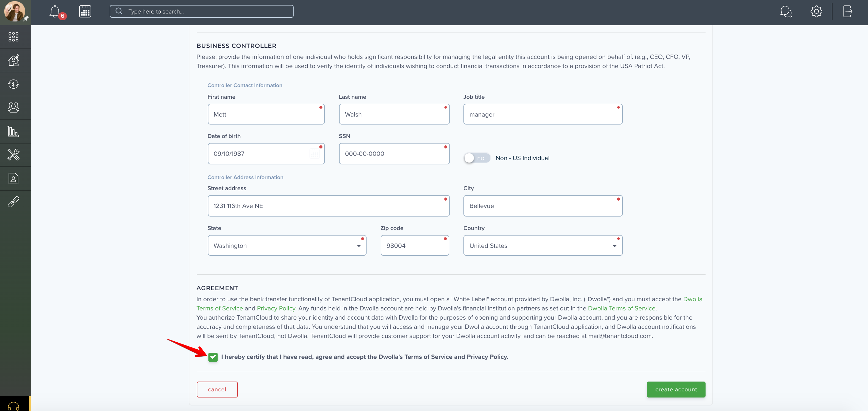868x411 pixels.
Task: Open the properties house icon in sidebar
Action: click(x=13, y=60)
